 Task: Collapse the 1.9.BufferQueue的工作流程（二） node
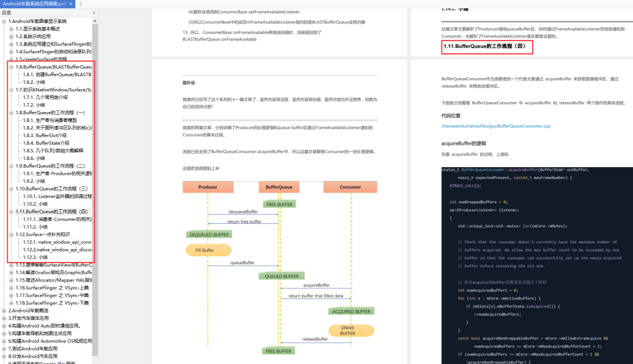(x=11, y=166)
